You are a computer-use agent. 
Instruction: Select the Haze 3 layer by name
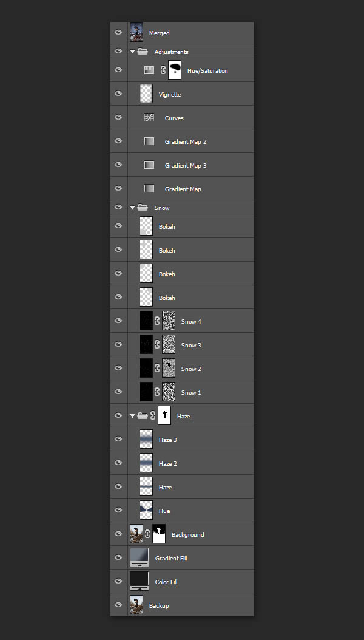(167, 440)
